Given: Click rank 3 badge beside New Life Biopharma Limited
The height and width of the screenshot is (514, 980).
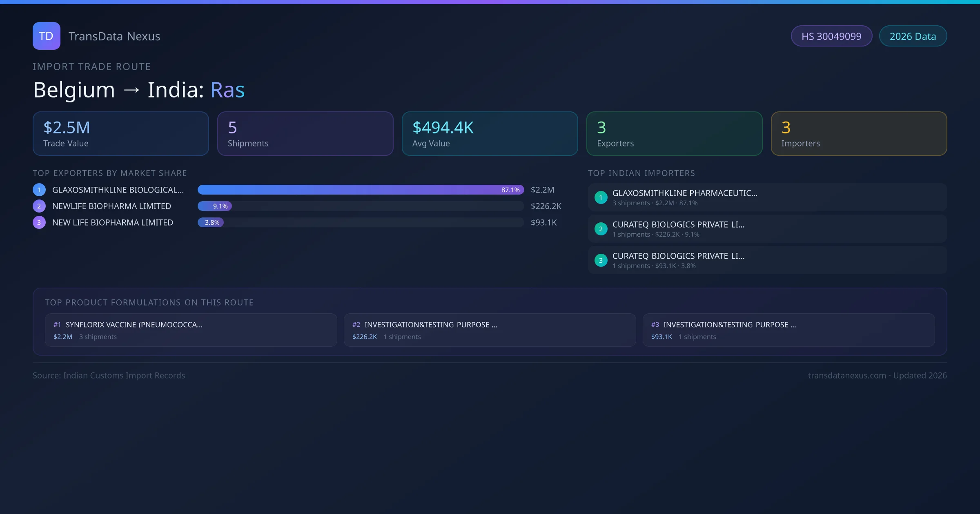Looking at the screenshot, I should click(39, 222).
